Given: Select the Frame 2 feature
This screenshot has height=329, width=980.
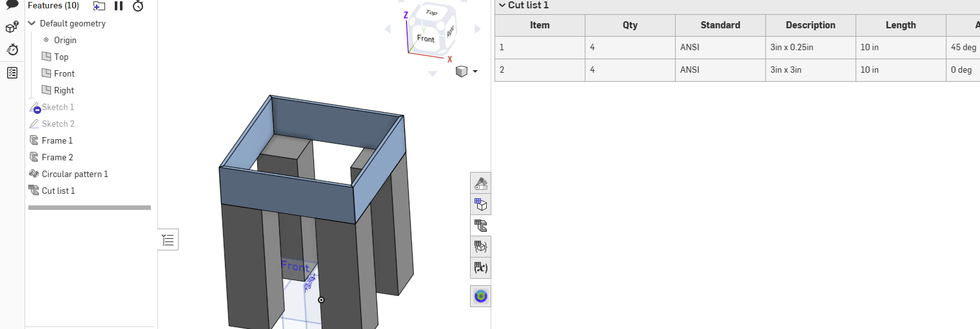Looking at the screenshot, I should tap(57, 157).
